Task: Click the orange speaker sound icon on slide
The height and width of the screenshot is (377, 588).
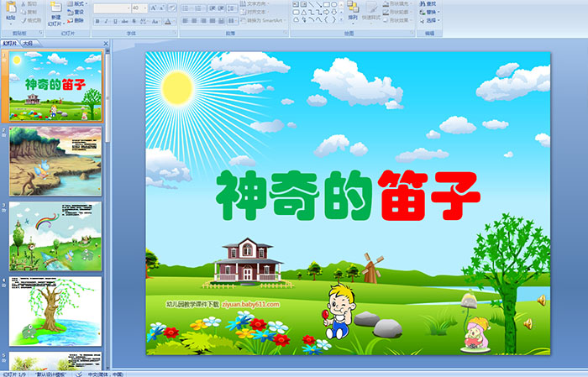Action: (x=541, y=300)
